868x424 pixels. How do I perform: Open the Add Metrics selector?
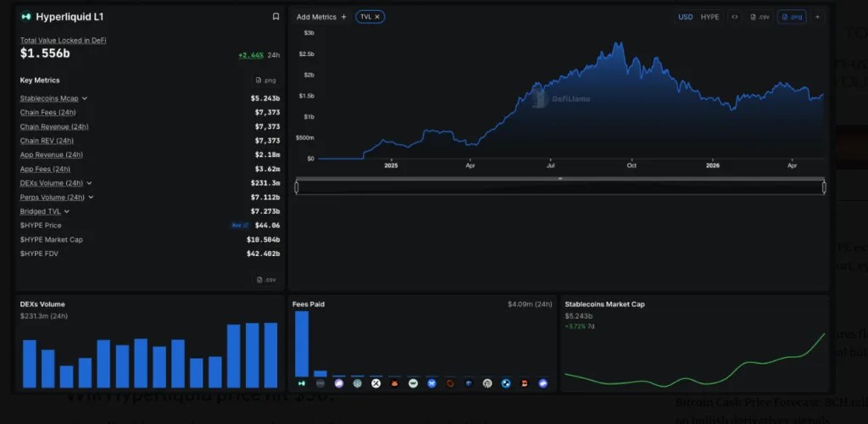pos(321,17)
